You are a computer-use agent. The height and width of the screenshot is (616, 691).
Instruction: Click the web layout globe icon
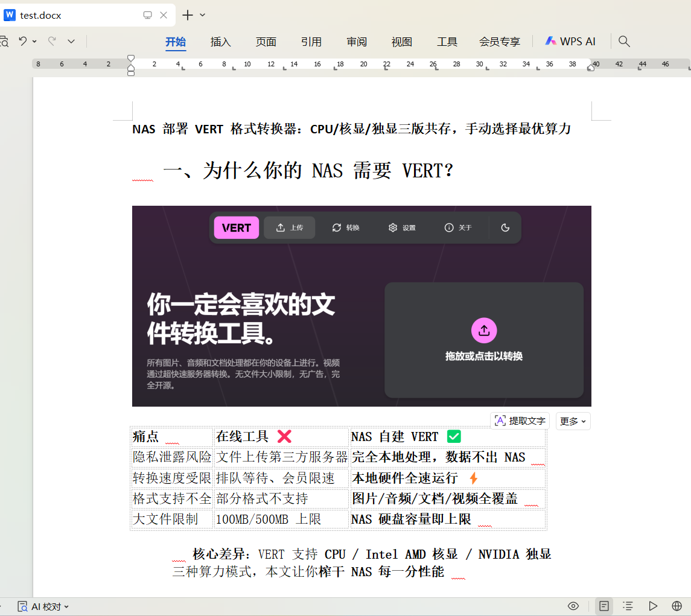677,606
